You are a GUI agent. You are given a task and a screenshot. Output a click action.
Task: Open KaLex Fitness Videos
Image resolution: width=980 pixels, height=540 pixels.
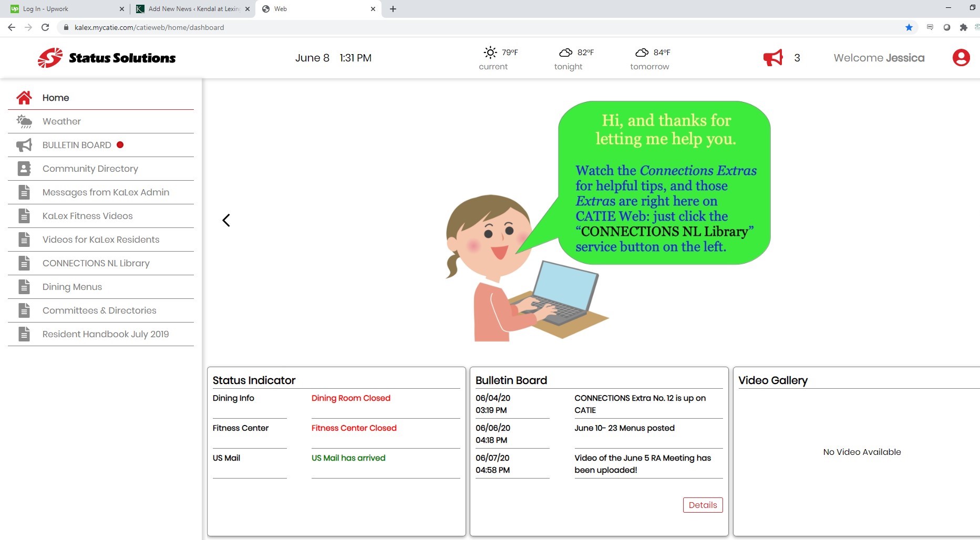point(101,216)
